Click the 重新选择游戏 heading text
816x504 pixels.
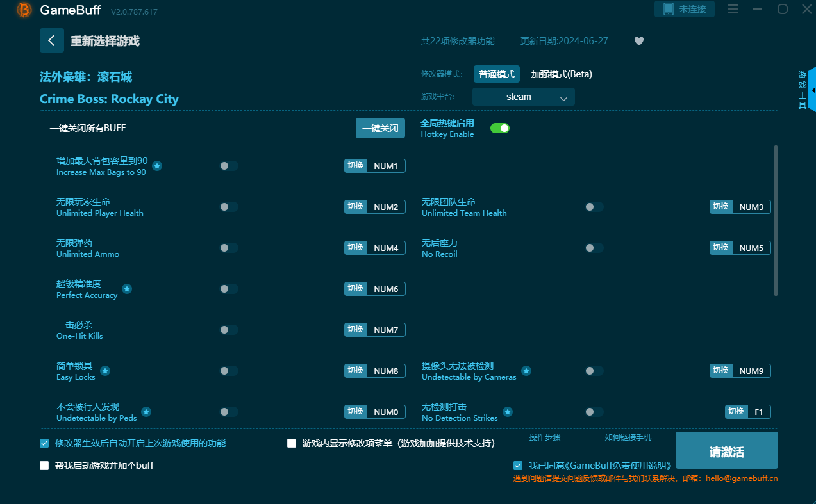click(105, 41)
